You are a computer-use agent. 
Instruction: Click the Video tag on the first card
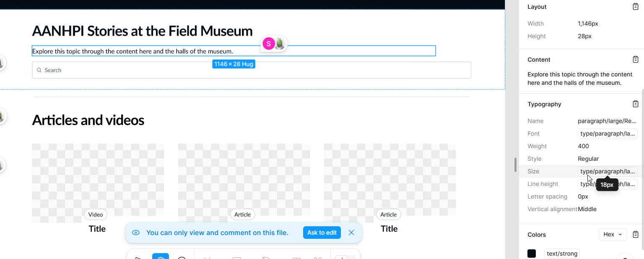(96, 215)
